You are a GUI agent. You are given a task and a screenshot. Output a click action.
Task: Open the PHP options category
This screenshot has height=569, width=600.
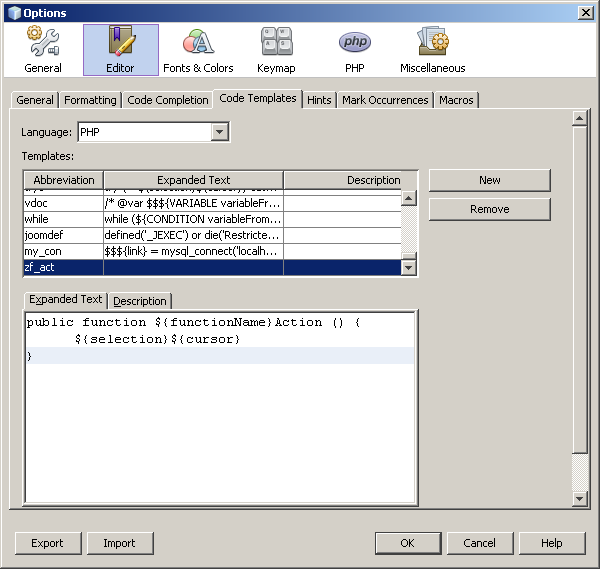pos(354,50)
